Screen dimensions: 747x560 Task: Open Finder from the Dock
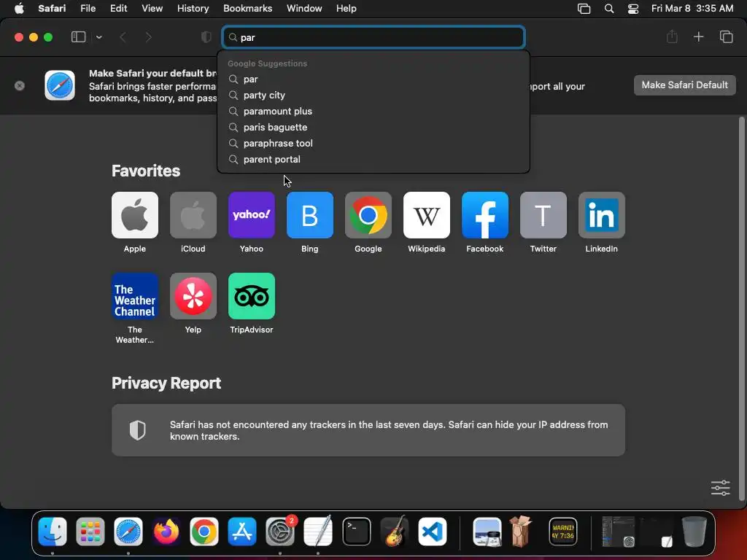[x=53, y=532]
